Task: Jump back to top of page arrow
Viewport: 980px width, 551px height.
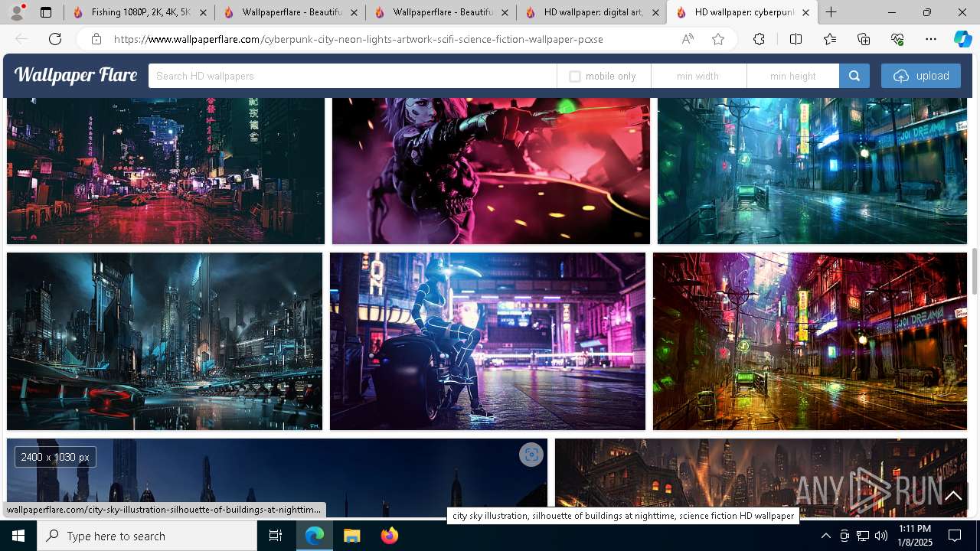Action: click(x=953, y=496)
